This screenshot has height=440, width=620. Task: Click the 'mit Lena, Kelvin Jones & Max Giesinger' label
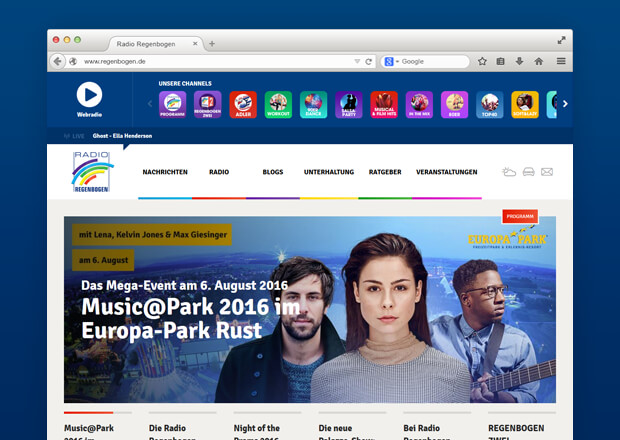coord(152,234)
